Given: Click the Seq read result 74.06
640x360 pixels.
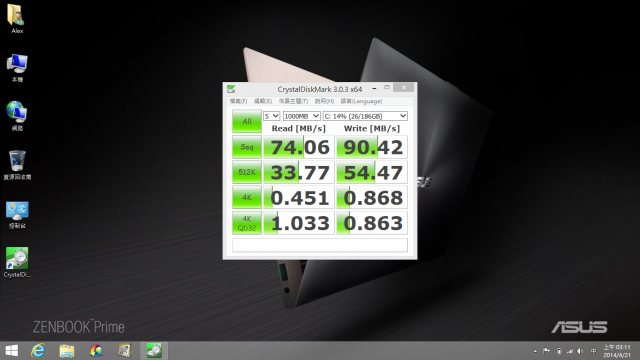Looking at the screenshot, I should click(299, 147).
